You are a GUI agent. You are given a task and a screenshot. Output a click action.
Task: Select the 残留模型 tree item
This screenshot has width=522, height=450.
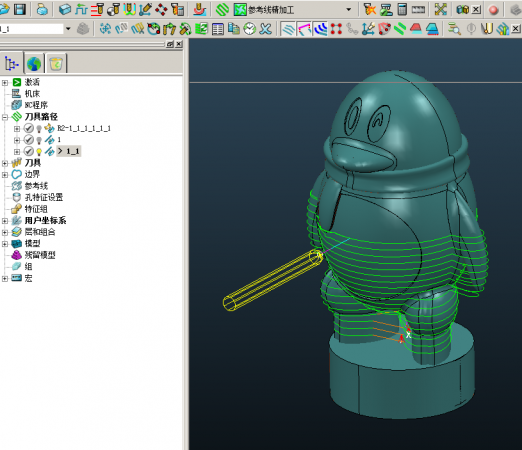[x=40, y=255]
